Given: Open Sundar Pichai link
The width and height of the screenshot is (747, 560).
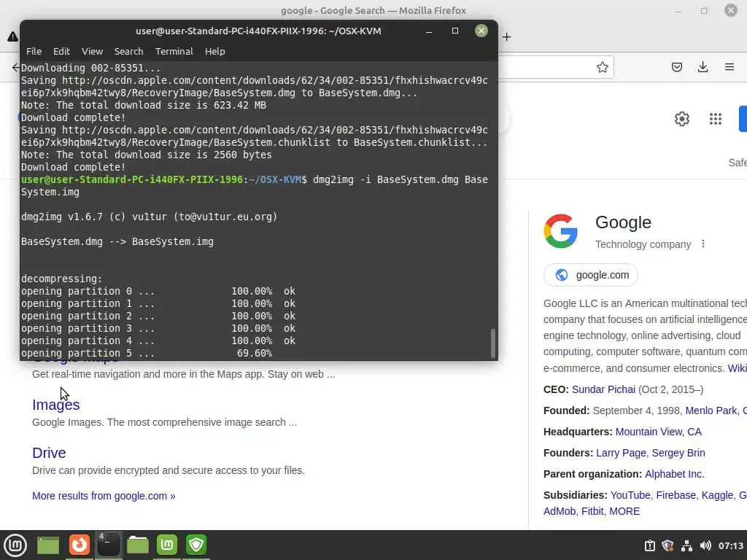Looking at the screenshot, I should coord(603,389).
